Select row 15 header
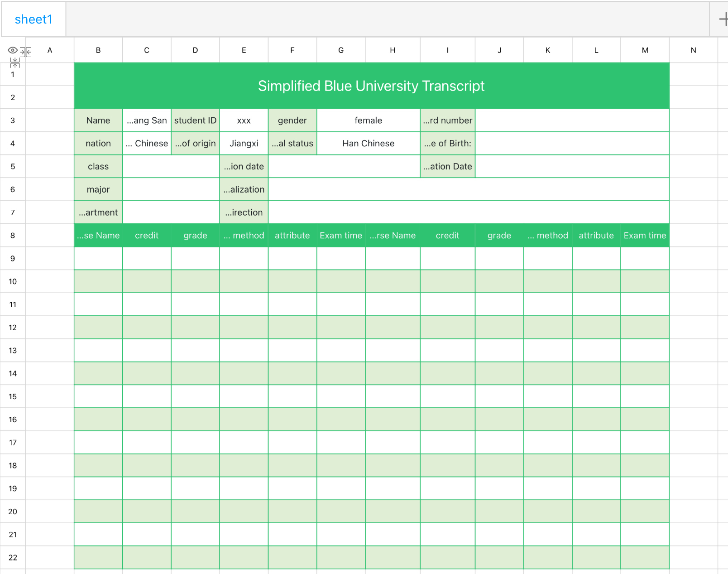Image resolution: width=728 pixels, height=574 pixels. coord(13,396)
